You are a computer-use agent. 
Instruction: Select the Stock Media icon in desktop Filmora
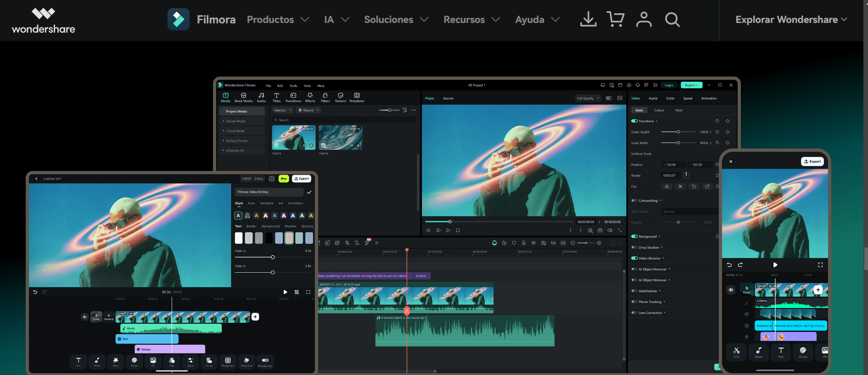[243, 98]
